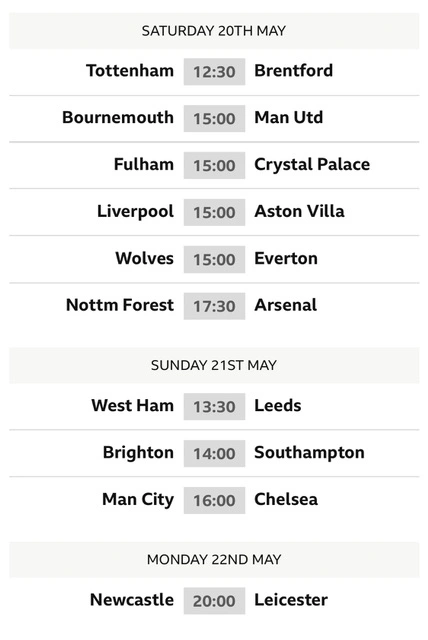Open the Fulham vs Crystal Palace time box

click(x=214, y=165)
